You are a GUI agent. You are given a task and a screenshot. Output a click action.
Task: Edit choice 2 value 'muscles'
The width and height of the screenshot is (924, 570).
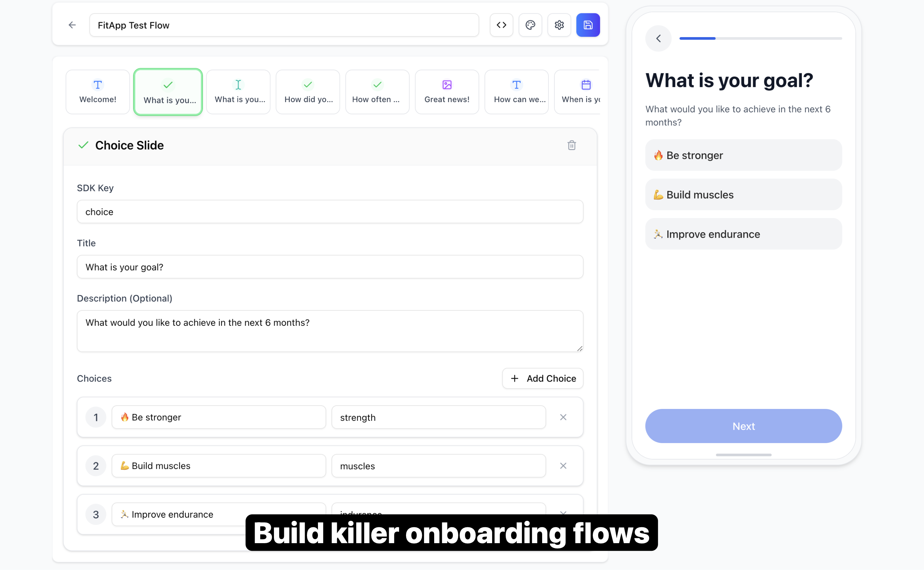438,466
